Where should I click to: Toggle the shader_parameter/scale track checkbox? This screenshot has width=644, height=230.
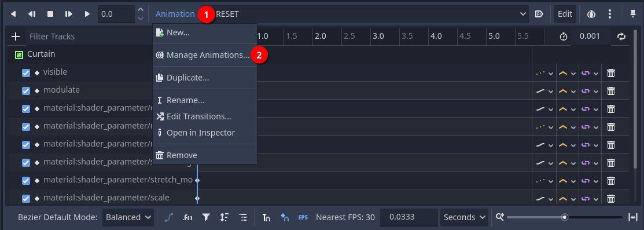(x=26, y=199)
